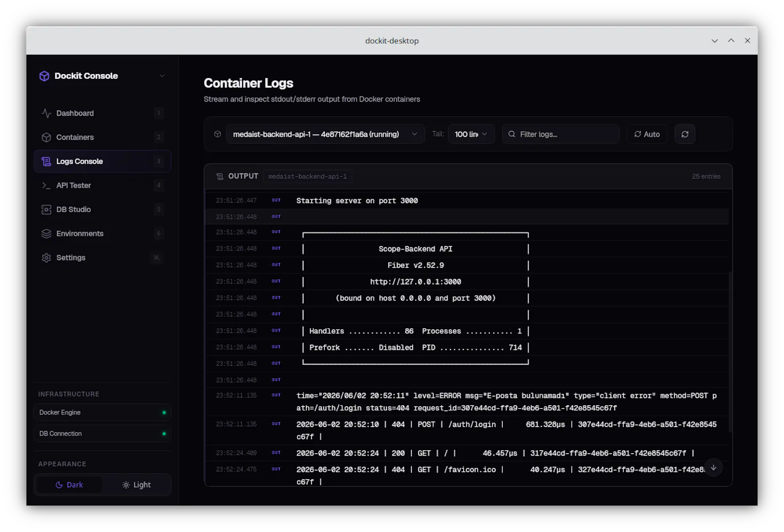Switch appearance to Light mode
This screenshot has width=784, height=532.
pyautogui.click(x=136, y=484)
